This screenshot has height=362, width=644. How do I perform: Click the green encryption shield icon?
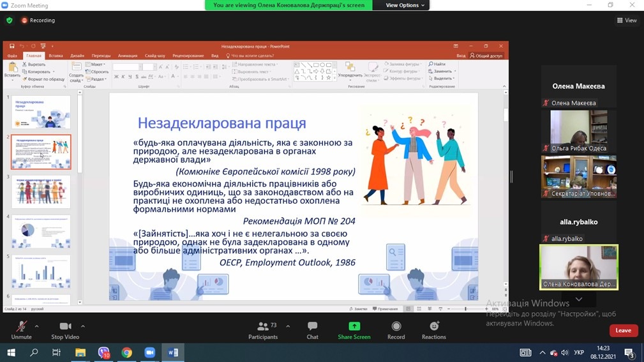9,20
